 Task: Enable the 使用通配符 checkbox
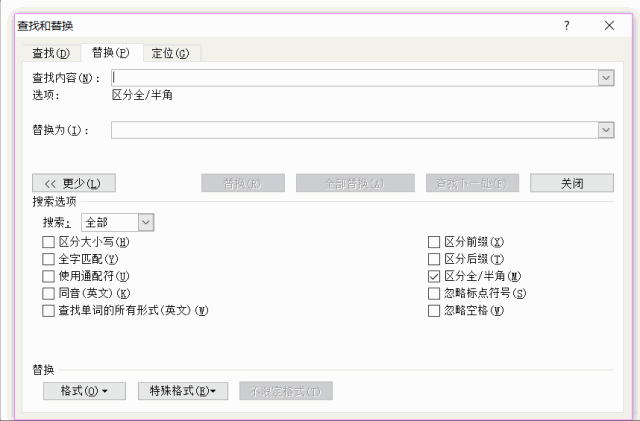[48, 276]
